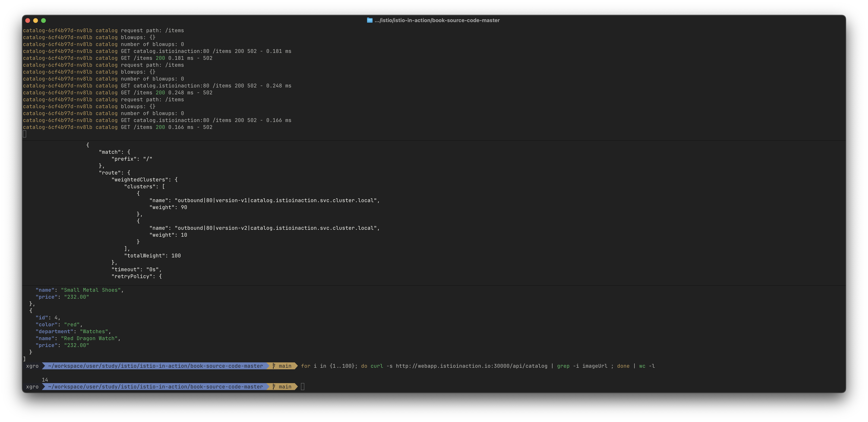The width and height of the screenshot is (868, 422).
Task: Select GET catalog.istioinaction:80 line with 0.248 ms
Action: point(157,86)
